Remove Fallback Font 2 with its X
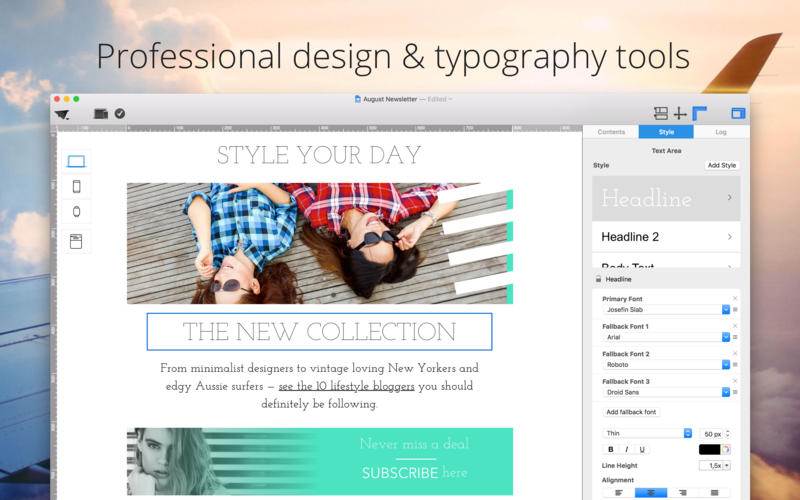 tap(735, 354)
